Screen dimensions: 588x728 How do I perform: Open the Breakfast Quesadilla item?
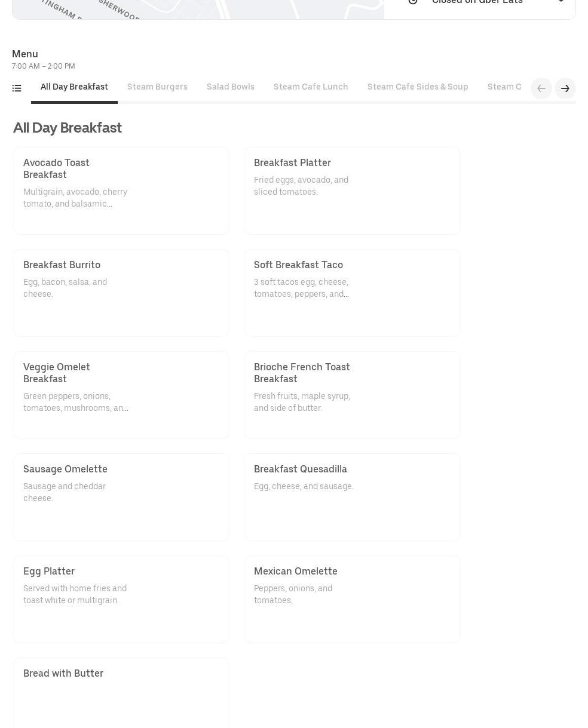(x=351, y=497)
